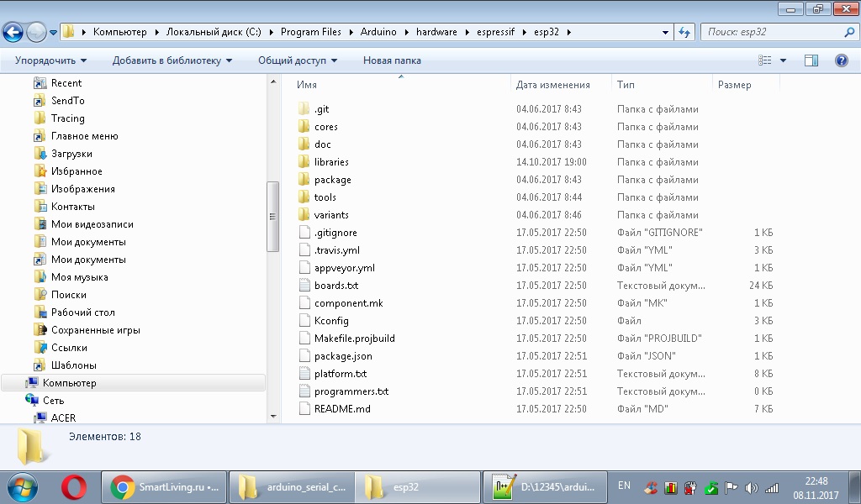Screen dimensions: 861x504
Task: Select the '.travis.yml' file
Action: [336, 250]
